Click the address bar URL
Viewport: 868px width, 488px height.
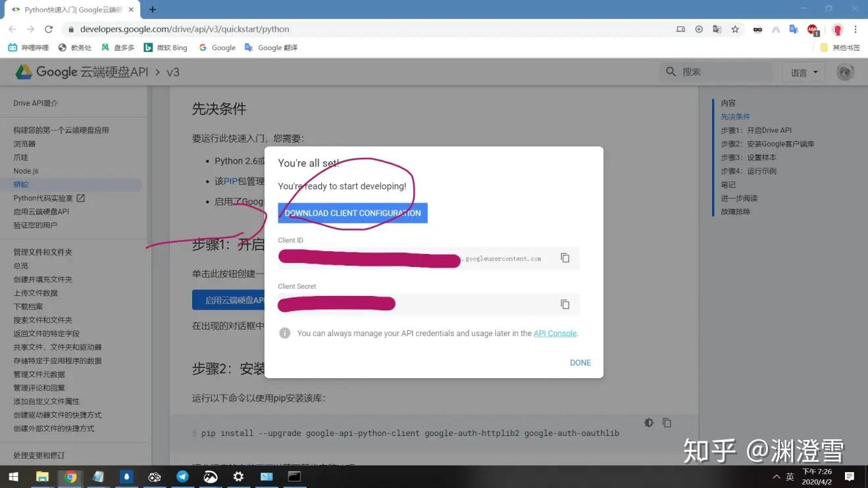click(x=184, y=29)
